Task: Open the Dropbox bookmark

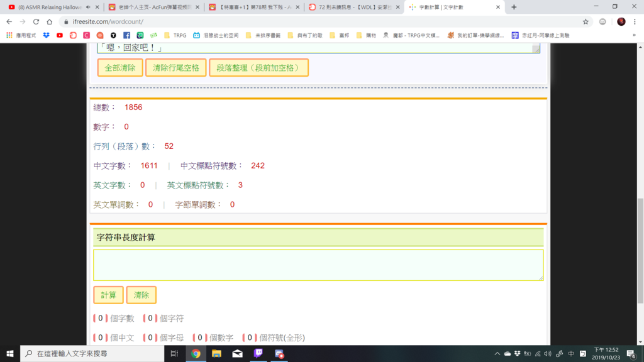Action: pyautogui.click(x=46, y=35)
